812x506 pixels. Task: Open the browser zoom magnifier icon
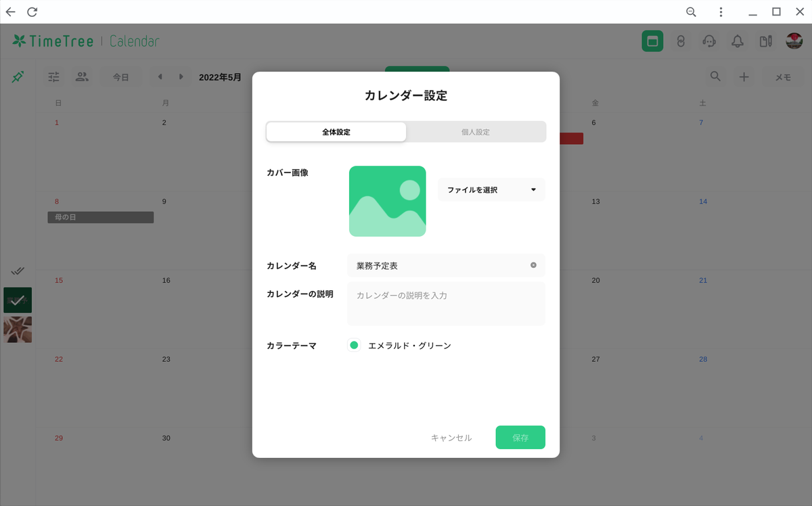pyautogui.click(x=691, y=11)
